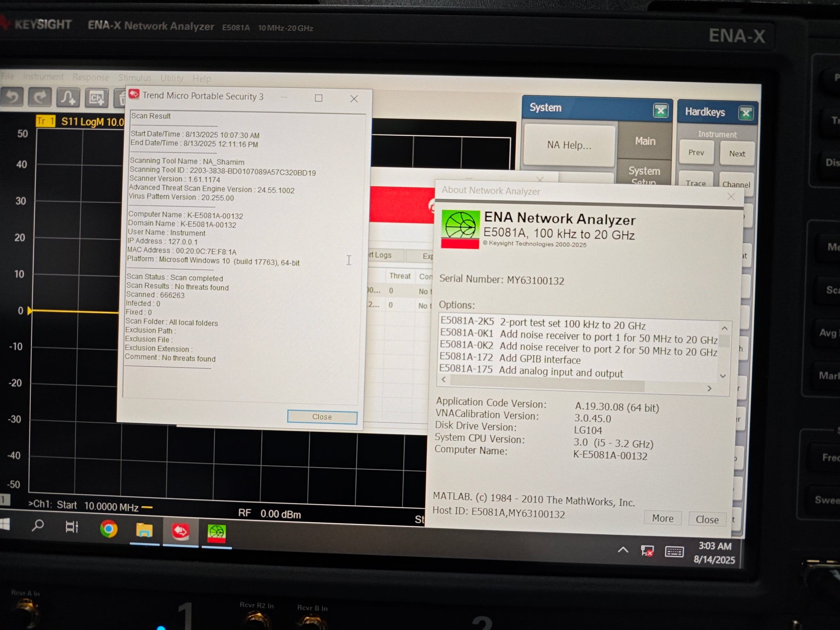Open Windows taskbar search

coord(38,525)
